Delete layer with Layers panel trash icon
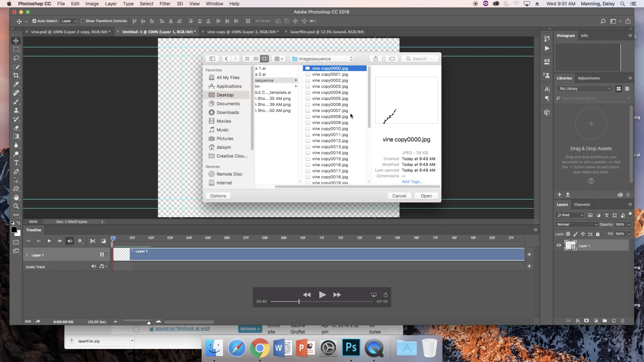The width and height of the screenshot is (644, 362). (623, 321)
